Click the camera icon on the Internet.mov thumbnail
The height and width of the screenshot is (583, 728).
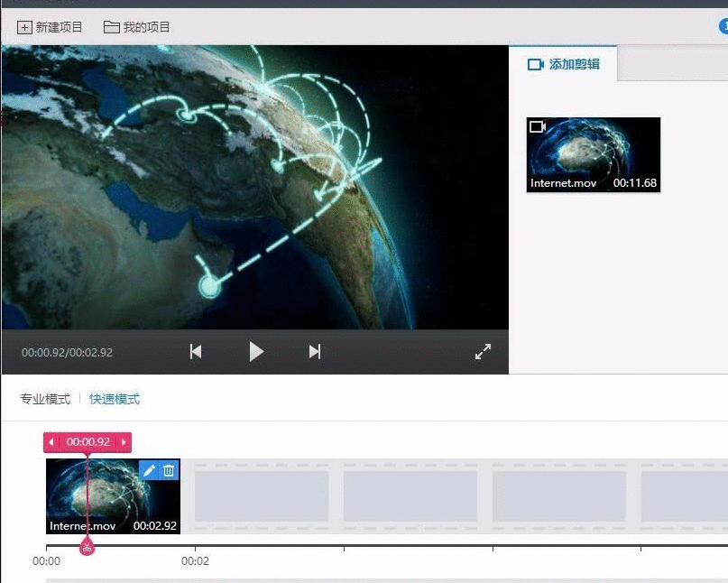pyautogui.click(x=539, y=127)
